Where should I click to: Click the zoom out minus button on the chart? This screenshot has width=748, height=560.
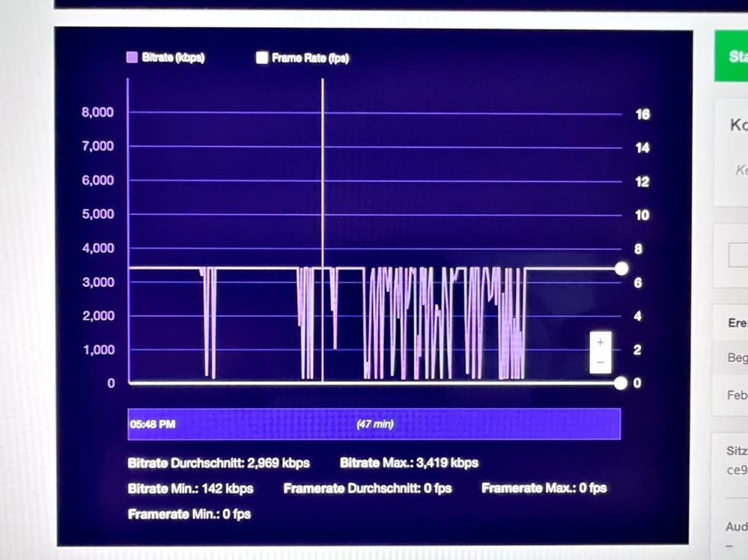point(600,362)
